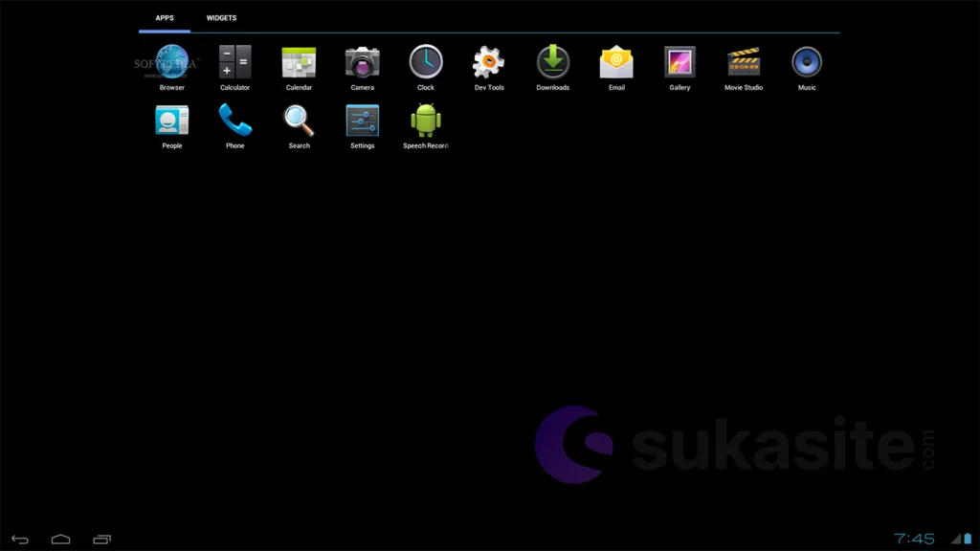Open the 7:45 clock status area

click(x=914, y=539)
